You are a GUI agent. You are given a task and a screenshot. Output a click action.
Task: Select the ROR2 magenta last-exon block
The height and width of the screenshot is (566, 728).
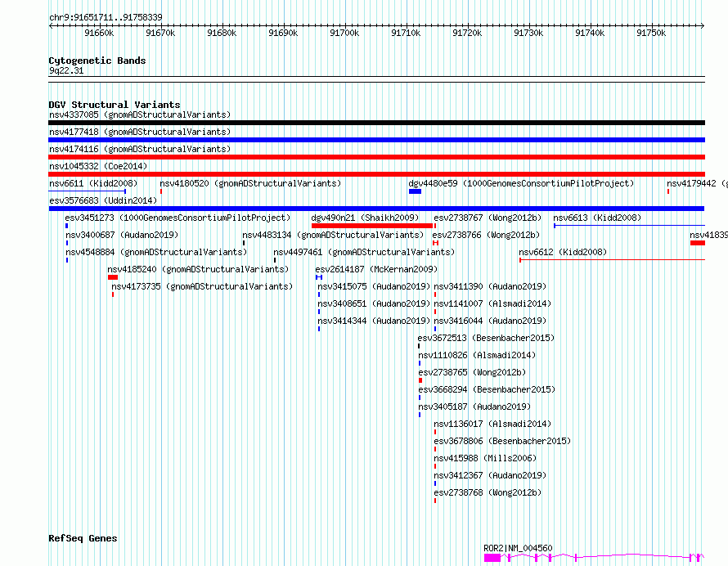click(492, 558)
